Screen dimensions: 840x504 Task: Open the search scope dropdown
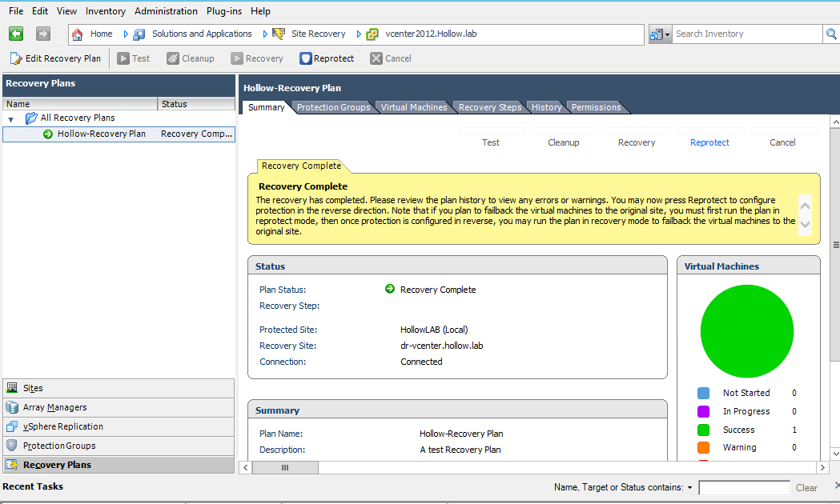pos(661,34)
